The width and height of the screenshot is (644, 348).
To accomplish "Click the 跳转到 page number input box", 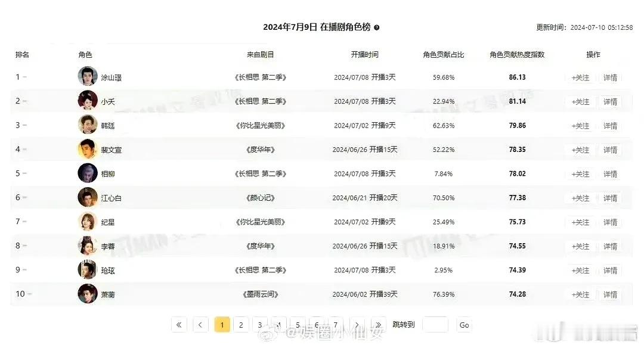I will 435,325.
